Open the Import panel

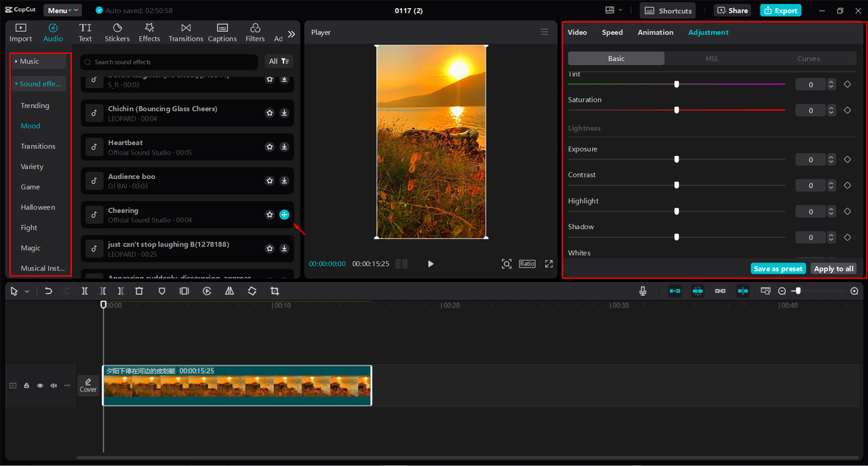pos(20,33)
